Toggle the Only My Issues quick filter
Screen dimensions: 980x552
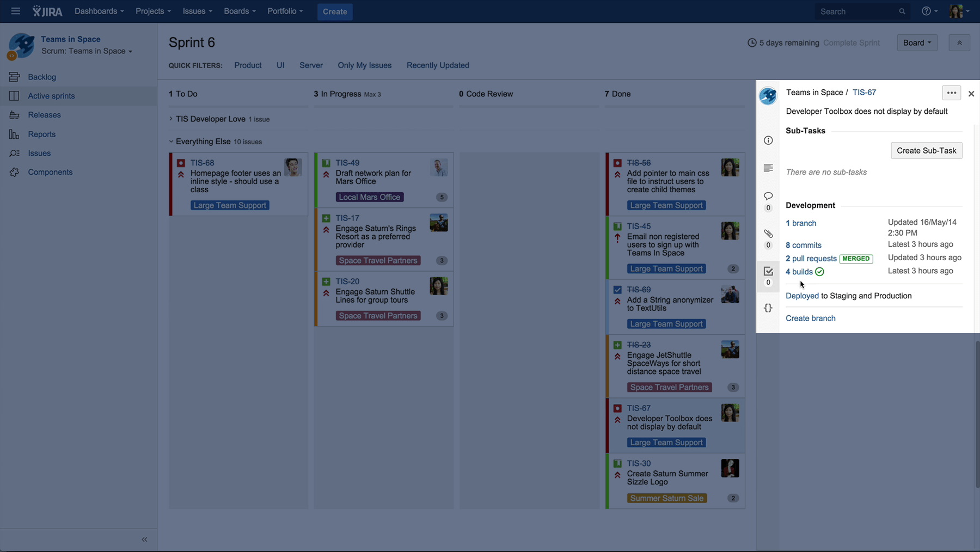click(364, 65)
